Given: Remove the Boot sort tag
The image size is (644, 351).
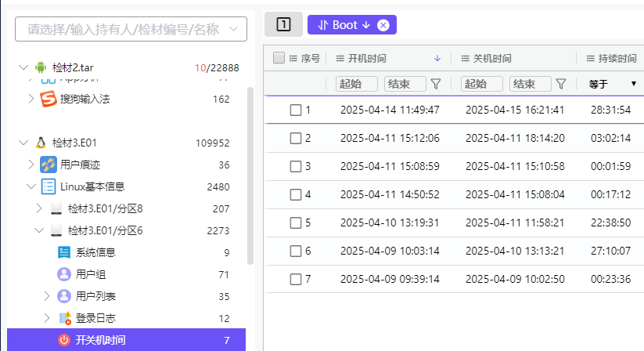Looking at the screenshot, I should coord(383,25).
